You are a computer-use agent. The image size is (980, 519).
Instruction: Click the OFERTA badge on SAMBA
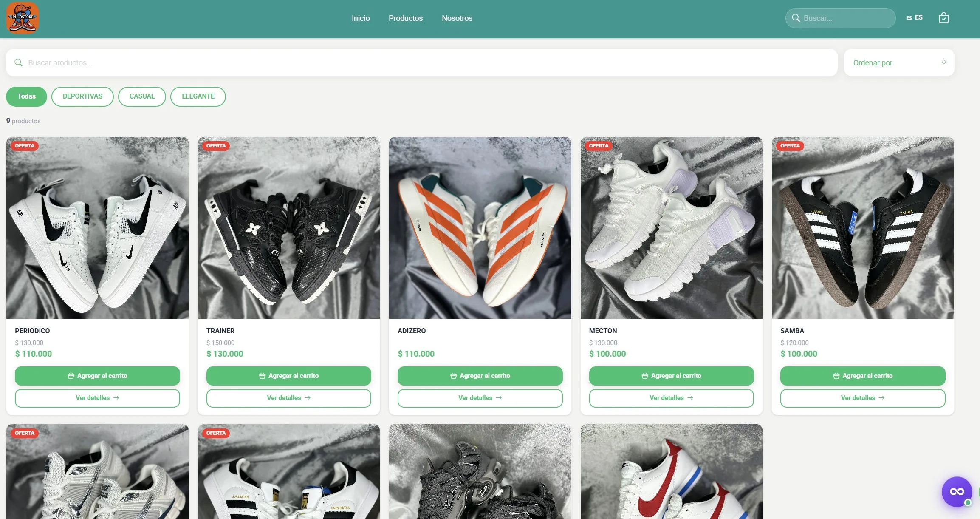[x=790, y=146]
